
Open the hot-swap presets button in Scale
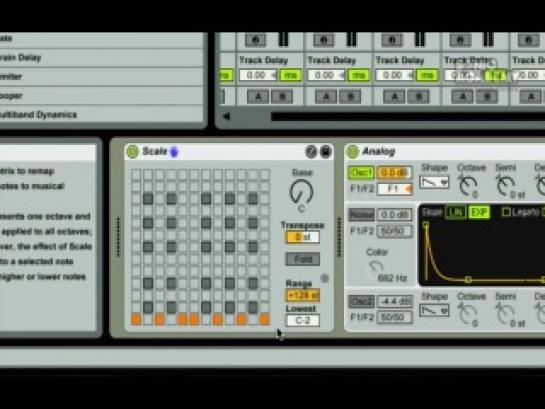pyautogui.click(x=311, y=152)
